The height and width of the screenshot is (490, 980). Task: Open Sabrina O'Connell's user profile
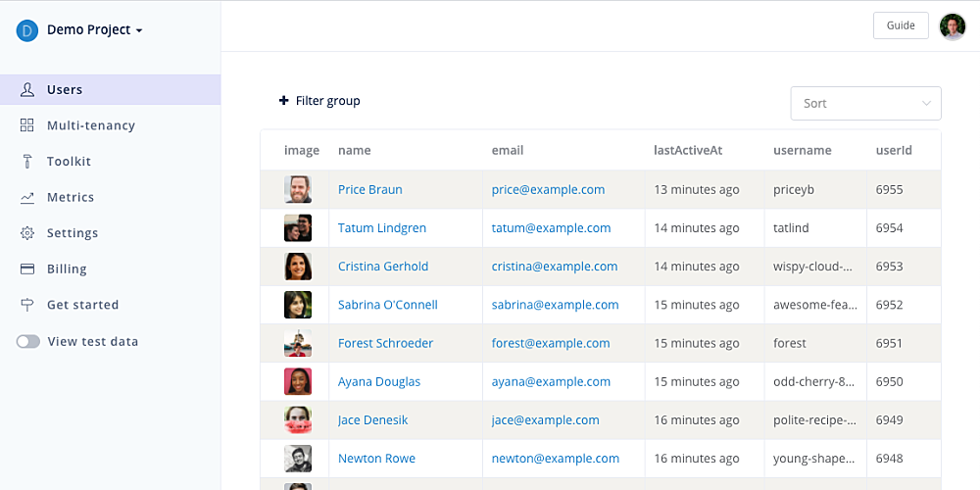[387, 305]
